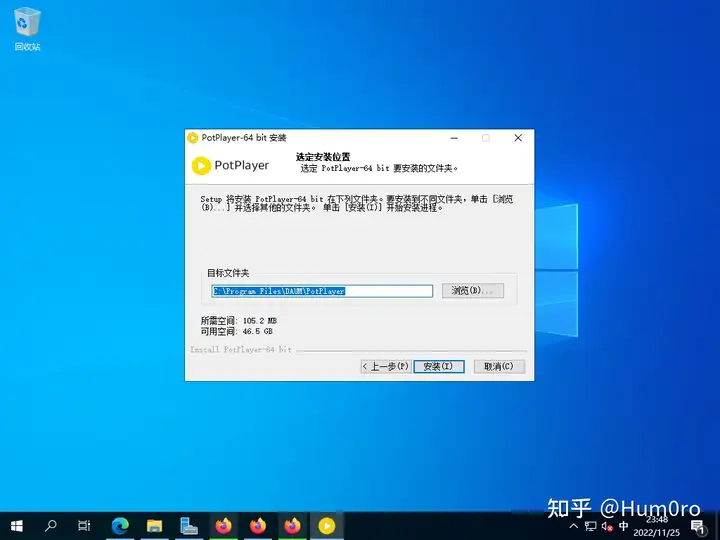The height and width of the screenshot is (540, 720).
Task: Open File Explorer from the taskbar
Action: (x=154, y=526)
